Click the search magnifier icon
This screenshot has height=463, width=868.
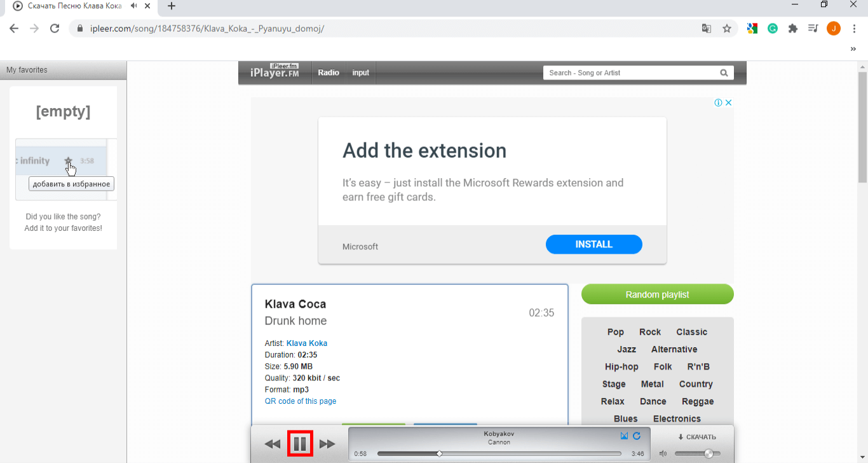pos(724,73)
